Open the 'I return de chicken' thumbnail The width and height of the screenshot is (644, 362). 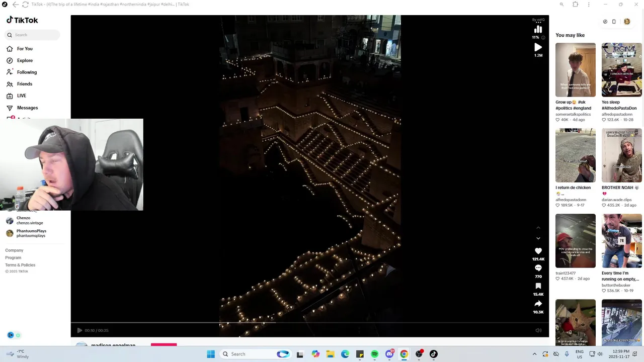tap(576, 155)
